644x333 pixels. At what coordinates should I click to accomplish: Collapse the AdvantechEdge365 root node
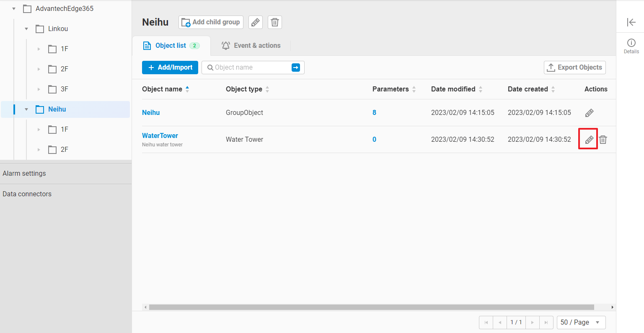tap(14, 9)
